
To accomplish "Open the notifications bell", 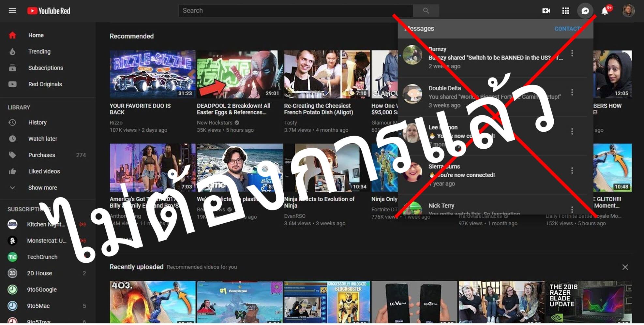I will [x=605, y=11].
